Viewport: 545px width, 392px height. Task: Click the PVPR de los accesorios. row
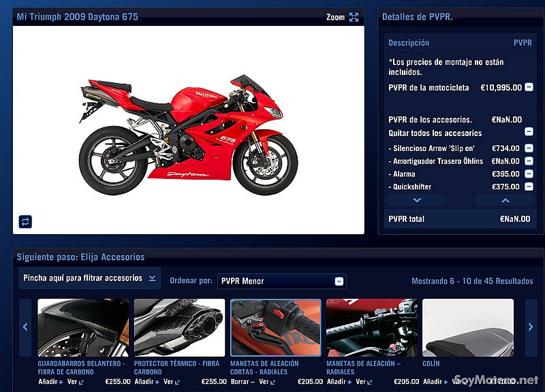coord(455,120)
